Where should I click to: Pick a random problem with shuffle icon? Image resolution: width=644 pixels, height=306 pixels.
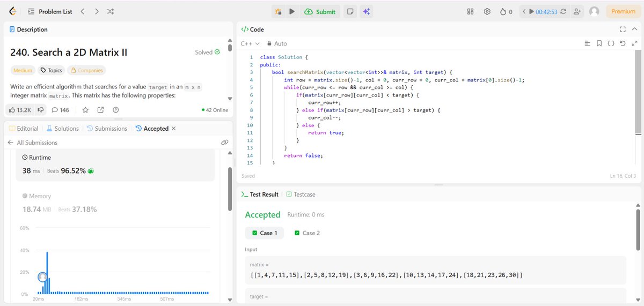[110, 11]
